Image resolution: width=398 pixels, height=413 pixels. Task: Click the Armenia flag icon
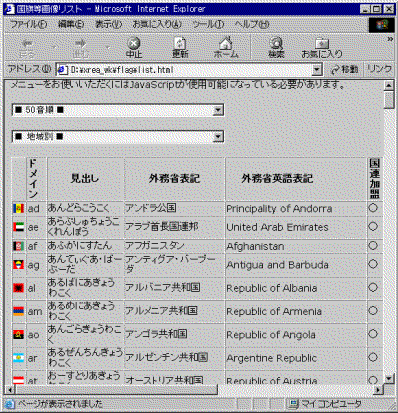tap(18, 311)
